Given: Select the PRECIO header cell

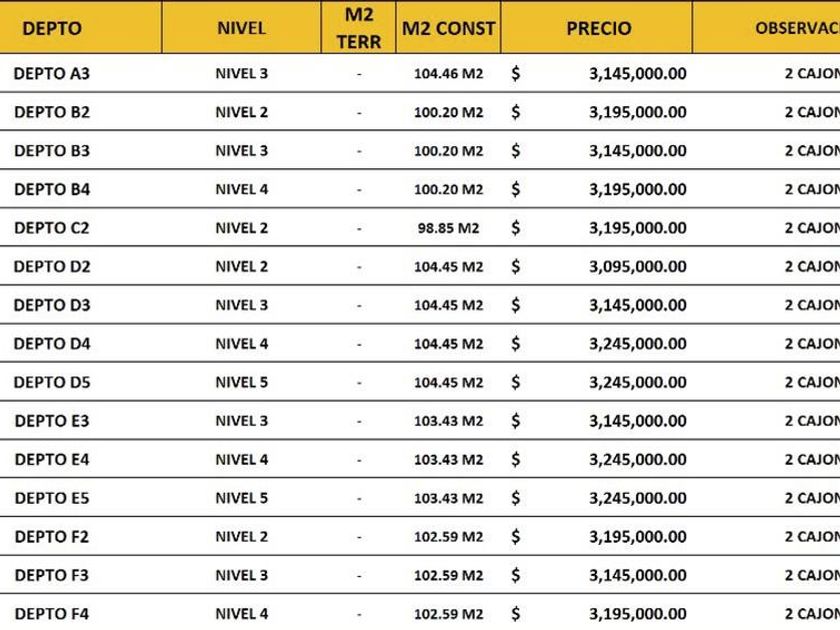Looking at the screenshot, I should click(x=599, y=28).
